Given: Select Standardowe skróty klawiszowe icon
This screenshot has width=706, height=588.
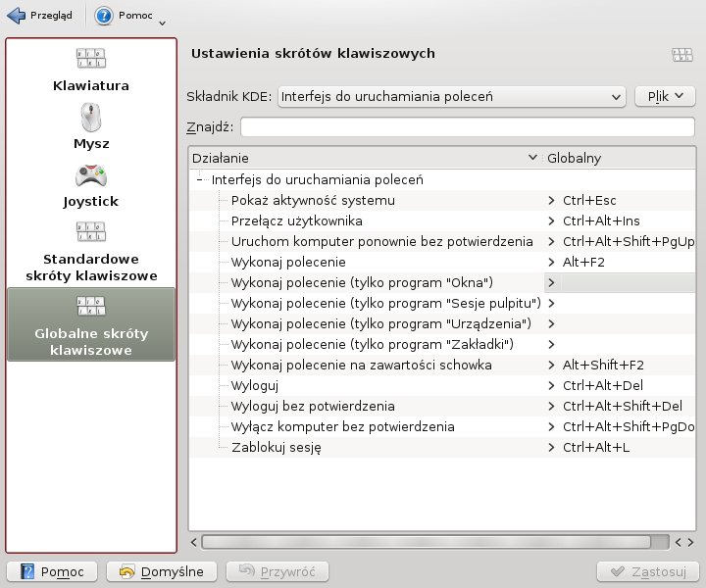Looking at the screenshot, I should (90, 233).
